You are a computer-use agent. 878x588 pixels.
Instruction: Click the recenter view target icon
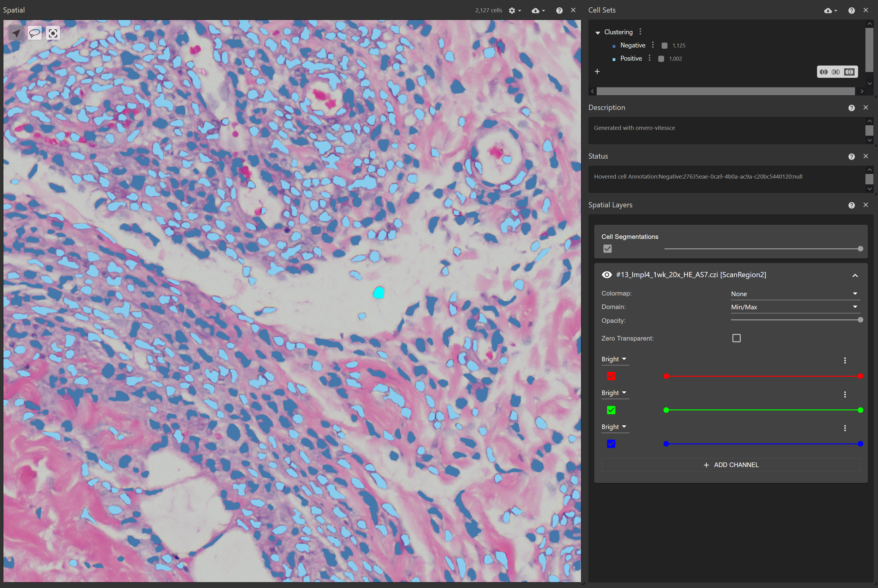(x=53, y=33)
